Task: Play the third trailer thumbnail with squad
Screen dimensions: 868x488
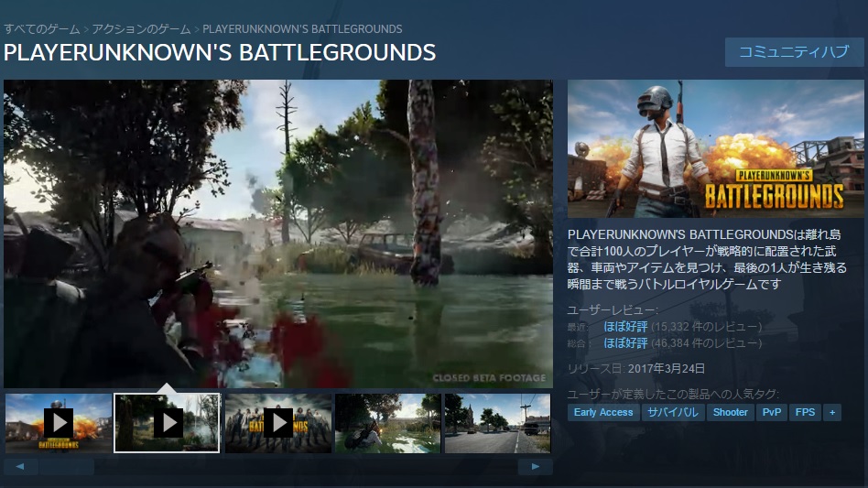Action: pos(278,423)
